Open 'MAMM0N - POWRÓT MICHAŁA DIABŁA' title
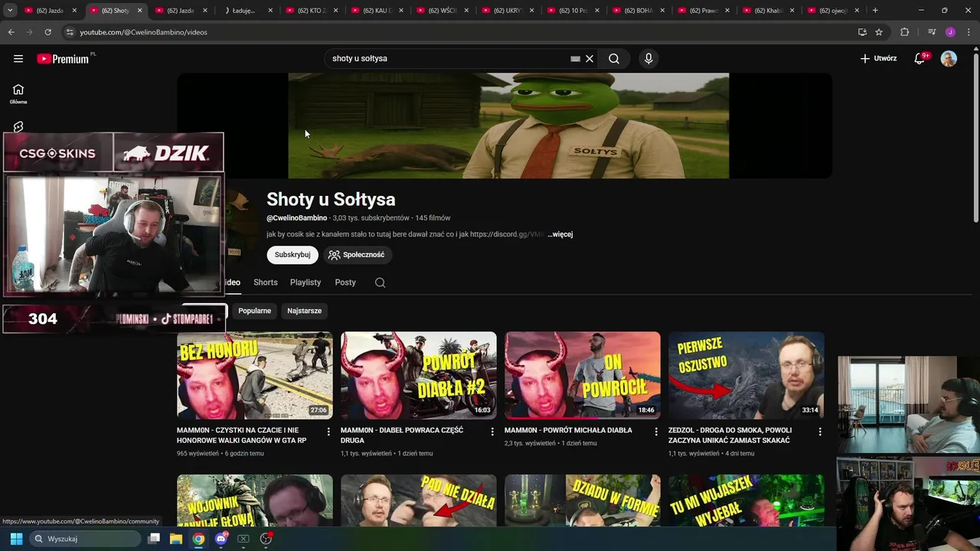The width and height of the screenshot is (980, 551). point(568,430)
